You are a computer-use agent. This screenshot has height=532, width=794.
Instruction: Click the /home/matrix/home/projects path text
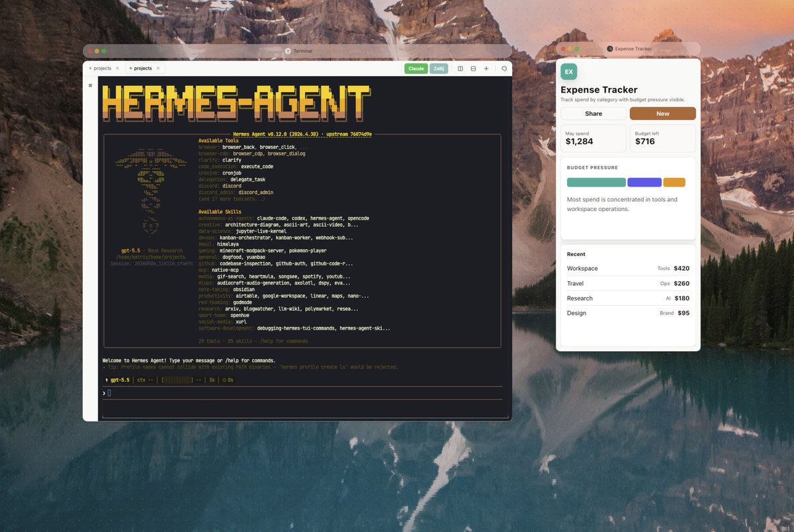pyautogui.click(x=151, y=257)
